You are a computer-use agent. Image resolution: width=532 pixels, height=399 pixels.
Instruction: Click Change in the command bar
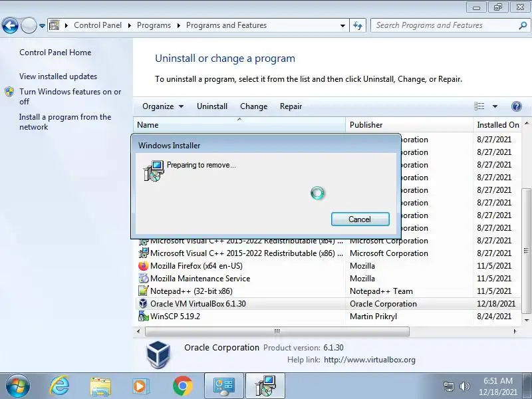click(254, 106)
